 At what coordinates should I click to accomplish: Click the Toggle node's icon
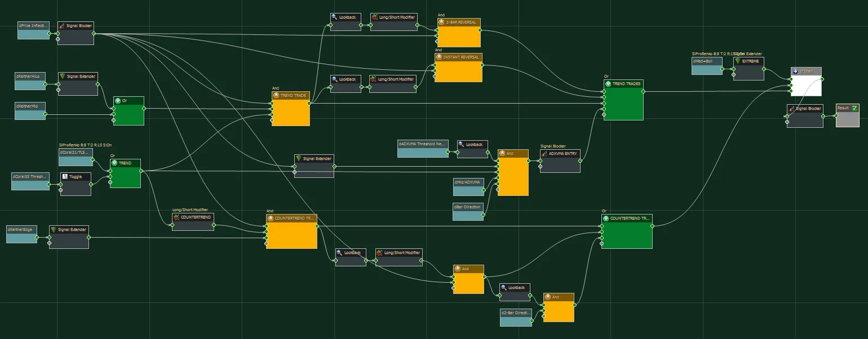pos(65,176)
